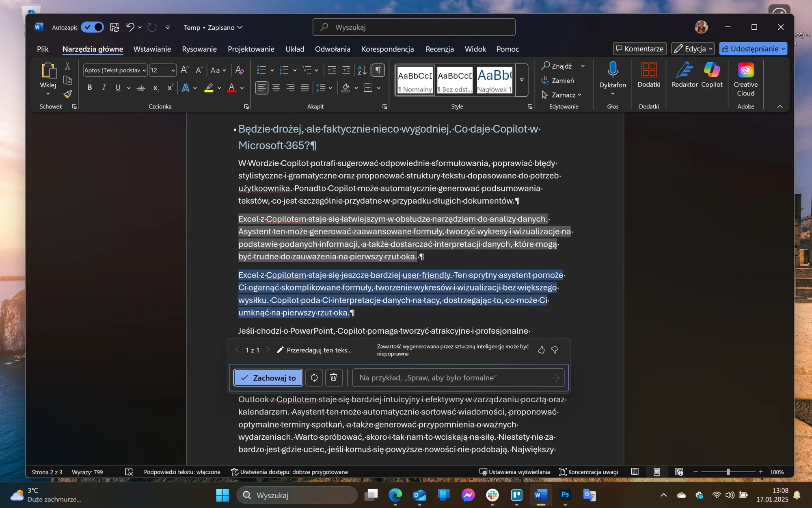Apply the yellow text highlight color
This screenshot has width=812, height=508.
pyautogui.click(x=209, y=88)
